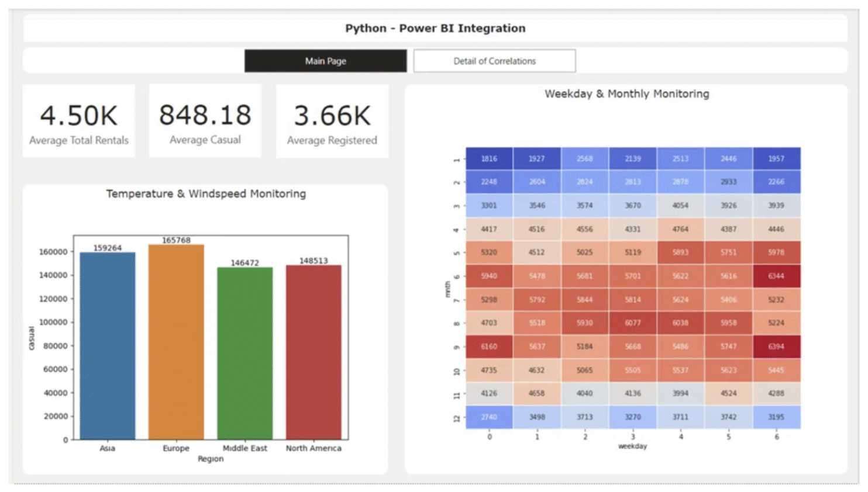
Task: Click heatmap cell with value 4735
Action: point(489,370)
